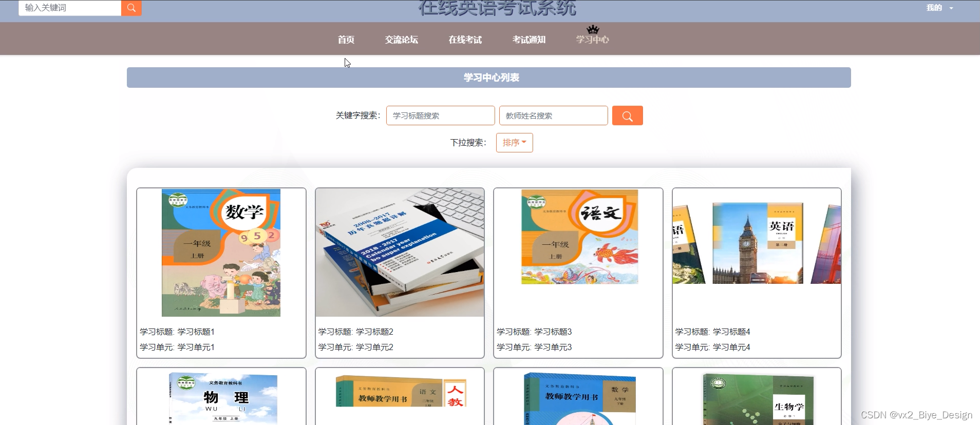This screenshot has height=425, width=980.
Task: Open the 数学 textbook cover thumbnail
Action: click(221, 253)
